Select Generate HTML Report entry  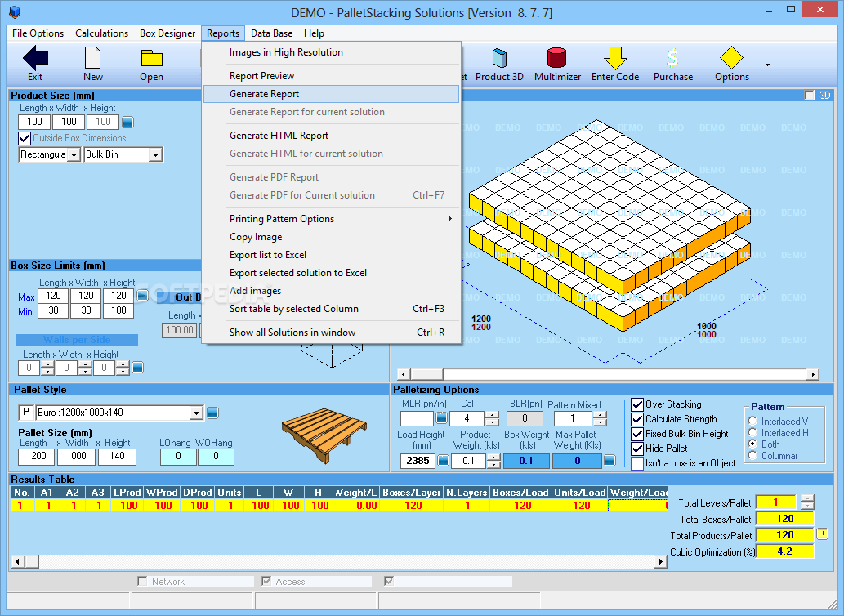(x=331, y=136)
